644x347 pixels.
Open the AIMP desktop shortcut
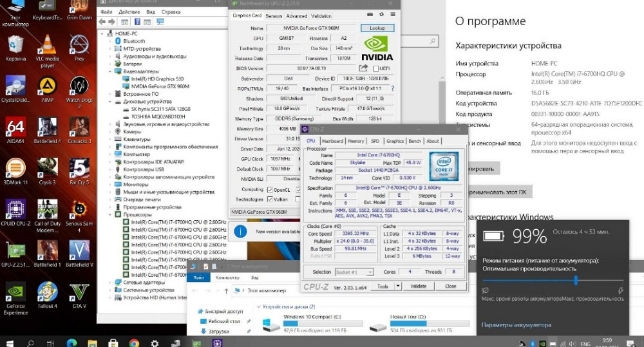tap(47, 89)
